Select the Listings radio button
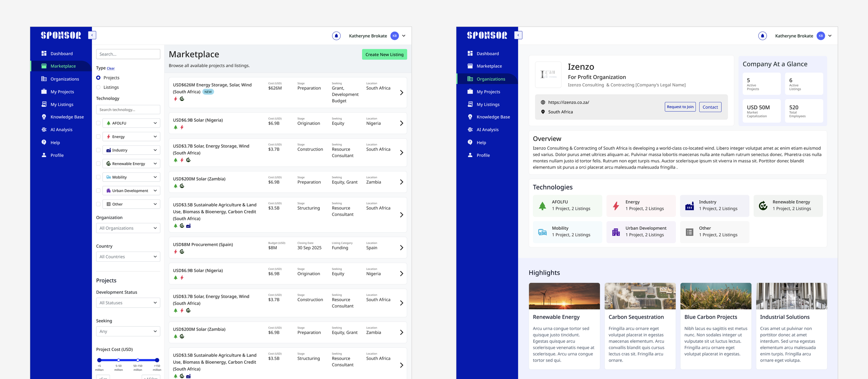This screenshot has width=868, height=379. 98,87
